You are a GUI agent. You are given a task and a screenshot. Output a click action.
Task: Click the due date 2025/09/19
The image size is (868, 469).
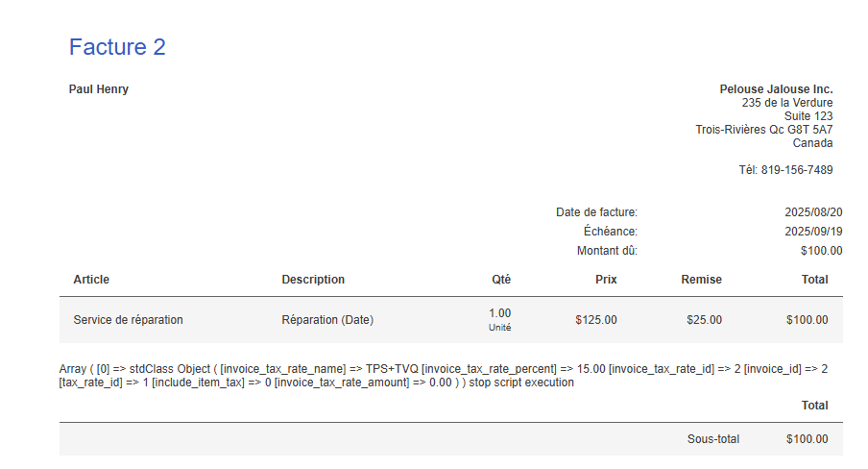813,232
